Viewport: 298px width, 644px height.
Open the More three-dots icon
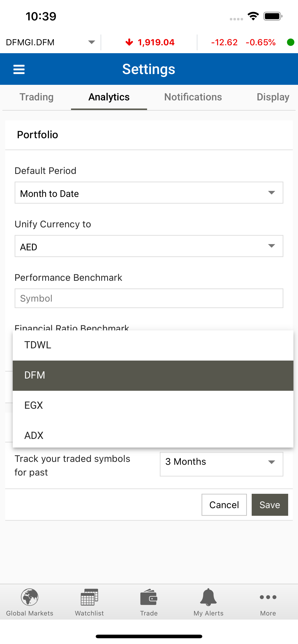(268, 597)
